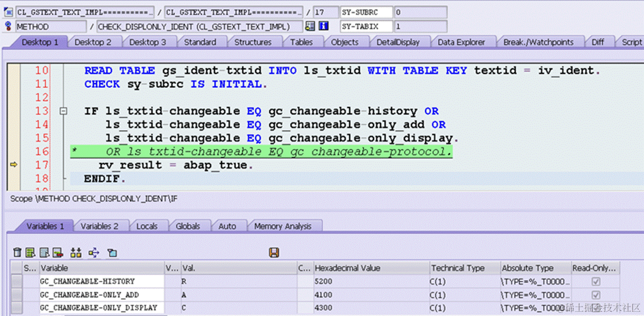The width and height of the screenshot is (644, 316).
Task: Click the GC_CHANGEABLE-ONLY_ADD variable name cell
Action: [102, 295]
